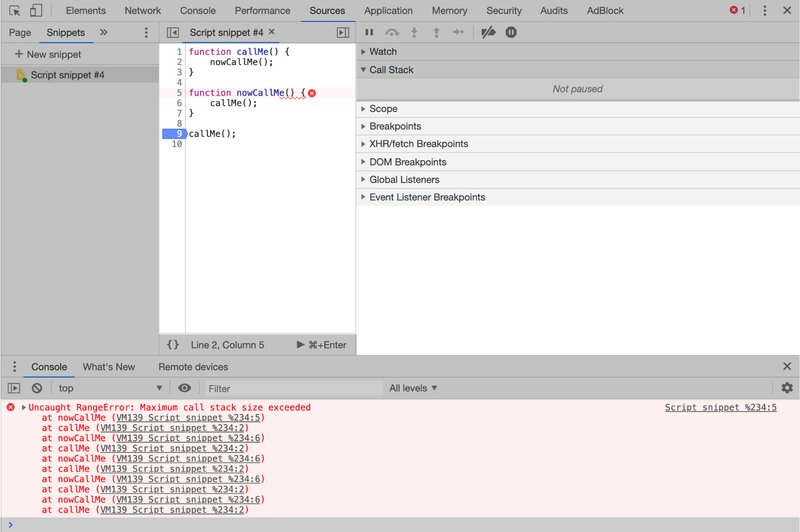Open the drawer three-dot menu

coord(14,367)
